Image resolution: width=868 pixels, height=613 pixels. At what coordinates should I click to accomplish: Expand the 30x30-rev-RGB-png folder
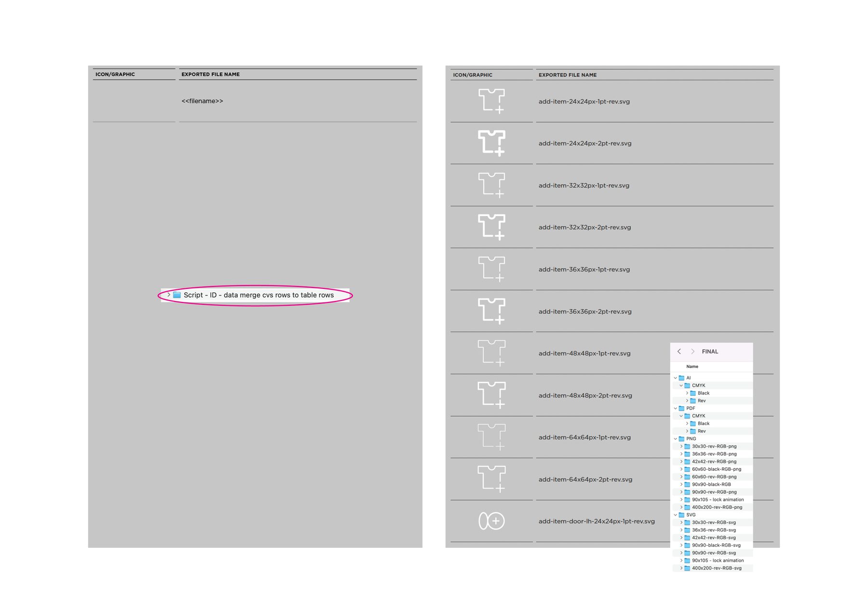pyautogui.click(x=681, y=447)
